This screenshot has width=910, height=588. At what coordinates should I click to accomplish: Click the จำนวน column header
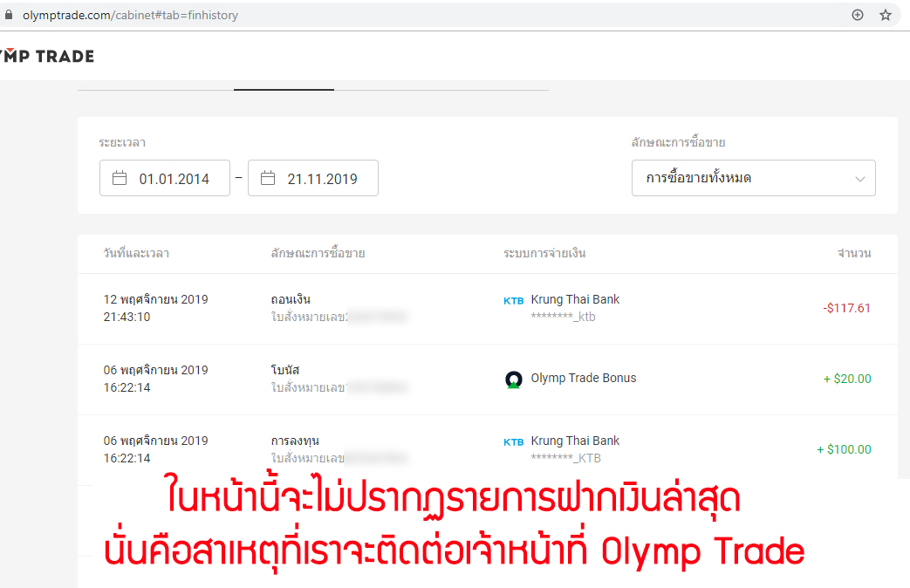point(854,253)
